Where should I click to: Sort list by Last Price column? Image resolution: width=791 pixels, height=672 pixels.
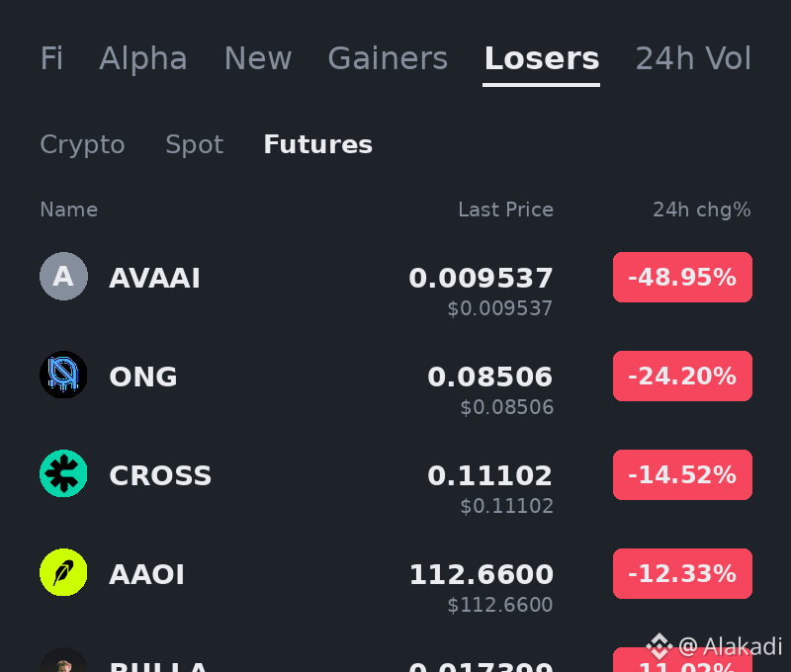505,210
